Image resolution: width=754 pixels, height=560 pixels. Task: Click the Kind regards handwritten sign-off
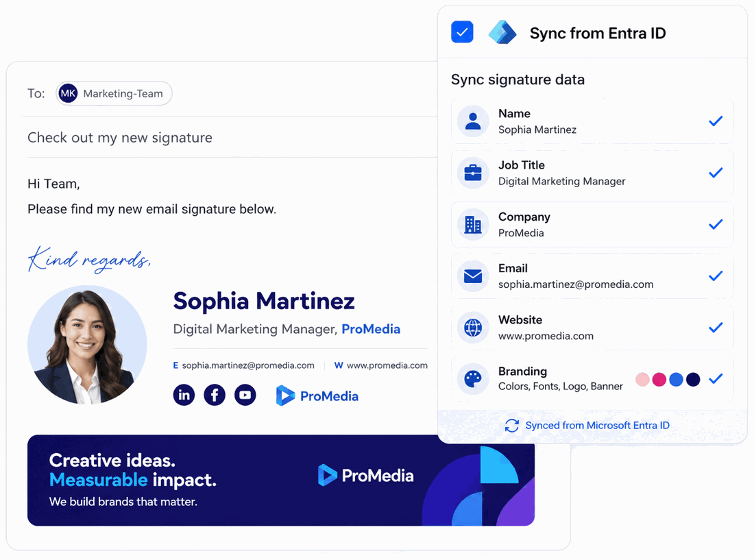point(89,260)
